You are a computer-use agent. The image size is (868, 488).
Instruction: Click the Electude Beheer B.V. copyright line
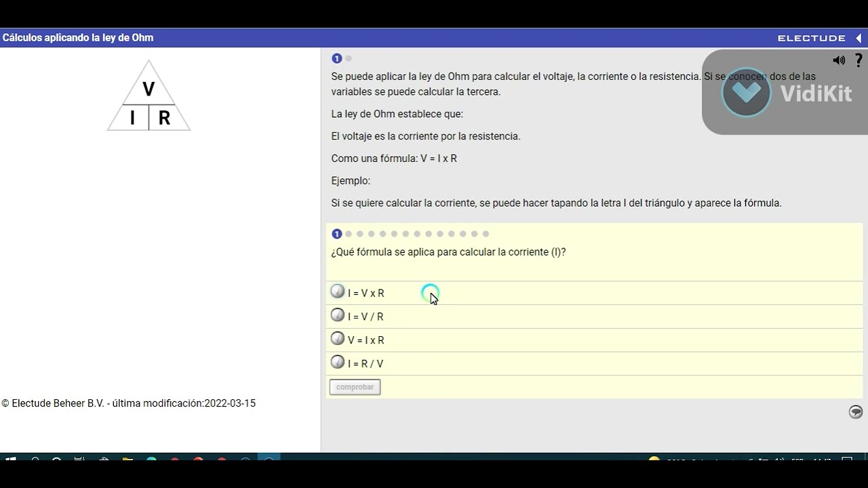tap(129, 403)
